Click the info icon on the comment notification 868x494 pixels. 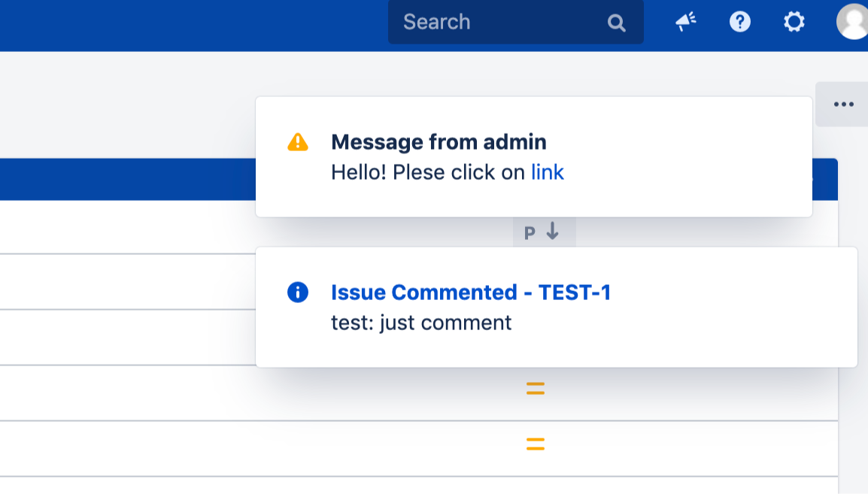click(x=297, y=292)
